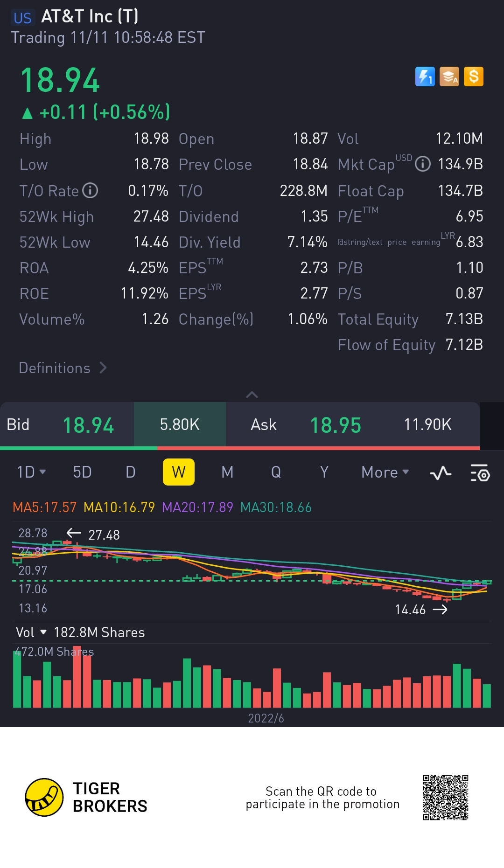Image resolution: width=504 pixels, height=868 pixels.
Task: Tap the MA30:18.66 indicator label
Action: [276, 507]
